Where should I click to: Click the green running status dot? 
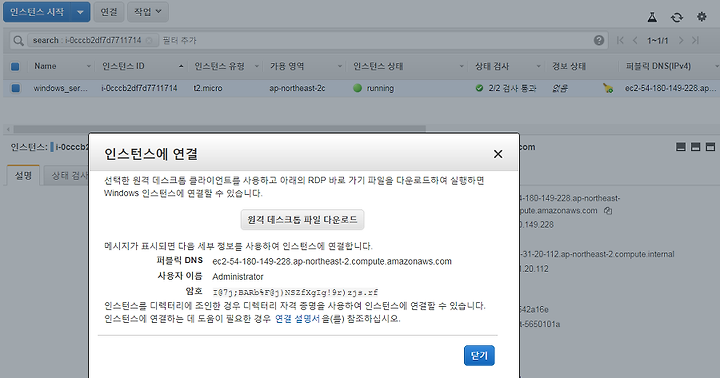point(358,88)
